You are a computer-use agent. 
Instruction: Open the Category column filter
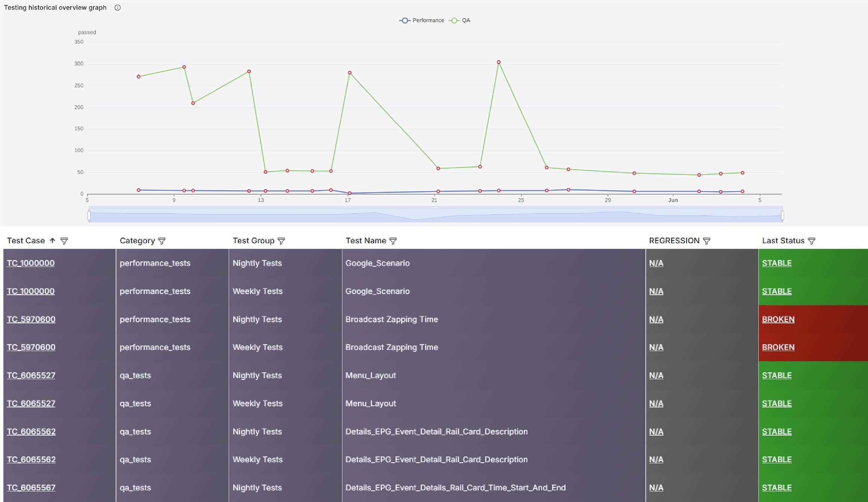click(162, 241)
